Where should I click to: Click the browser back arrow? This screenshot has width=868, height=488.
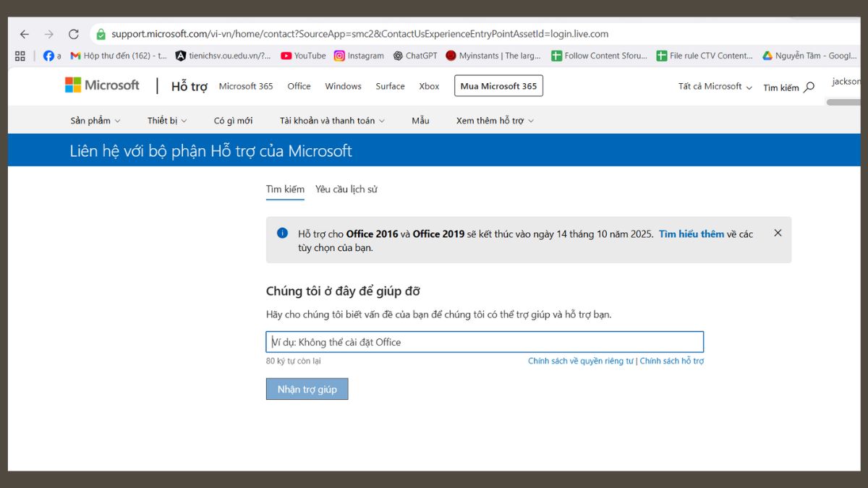(x=25, y=34)
